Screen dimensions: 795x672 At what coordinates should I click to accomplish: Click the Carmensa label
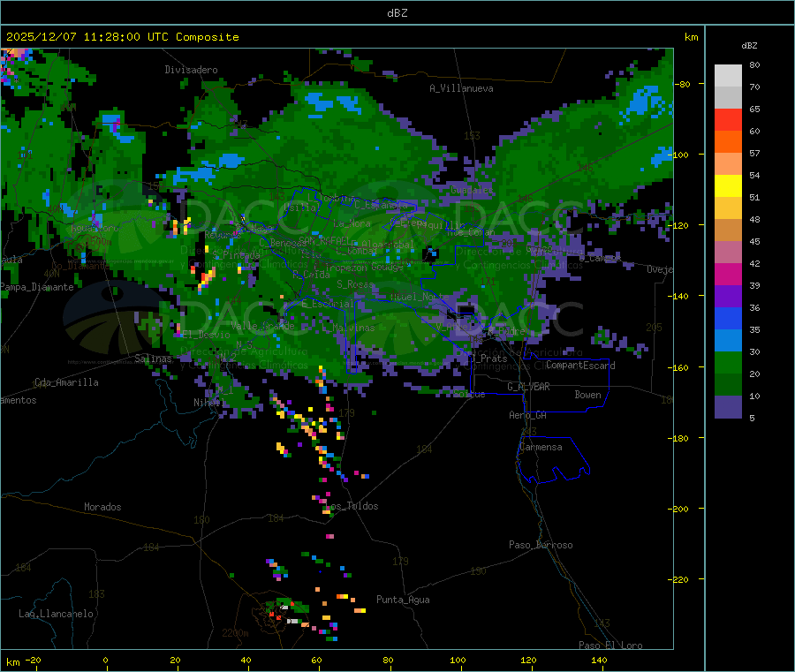coord(541,447)
